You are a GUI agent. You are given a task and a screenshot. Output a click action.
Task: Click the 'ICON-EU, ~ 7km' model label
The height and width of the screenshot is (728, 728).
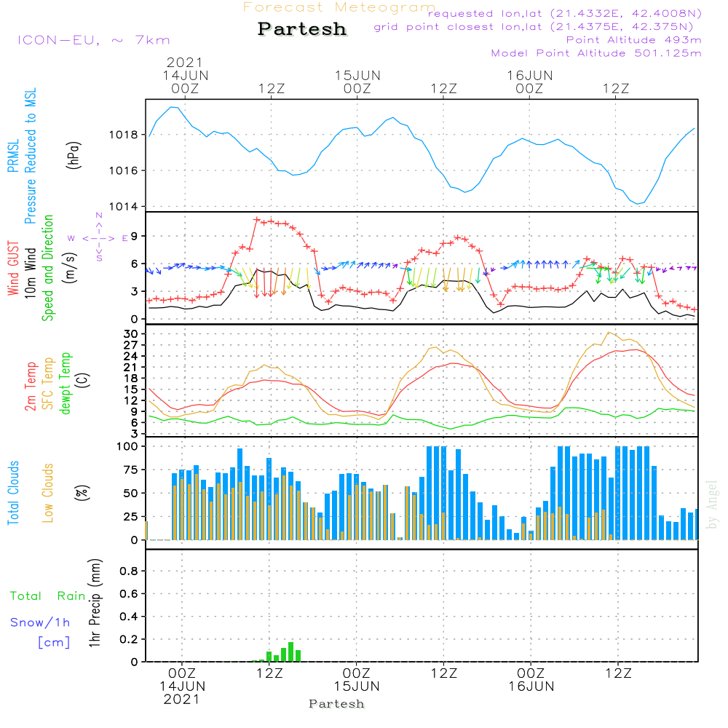94,40
